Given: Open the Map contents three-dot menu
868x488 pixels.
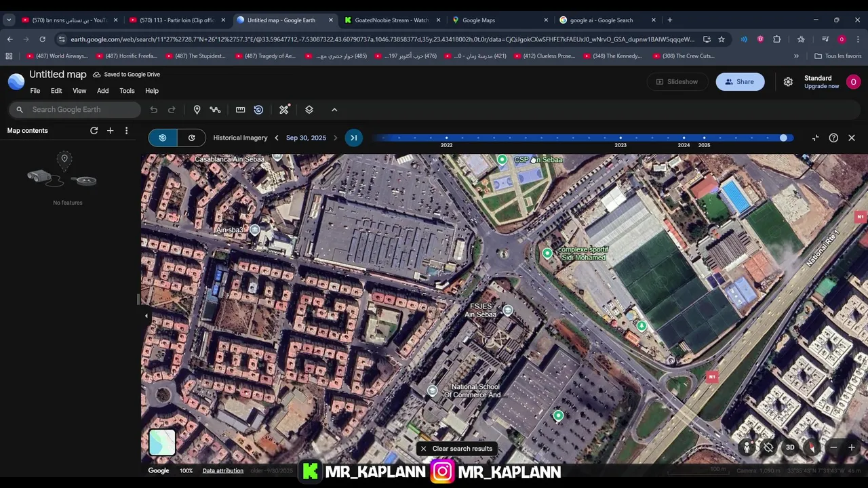Looking at the screenshot, I should pyautogui.click(x=126, y=131).
